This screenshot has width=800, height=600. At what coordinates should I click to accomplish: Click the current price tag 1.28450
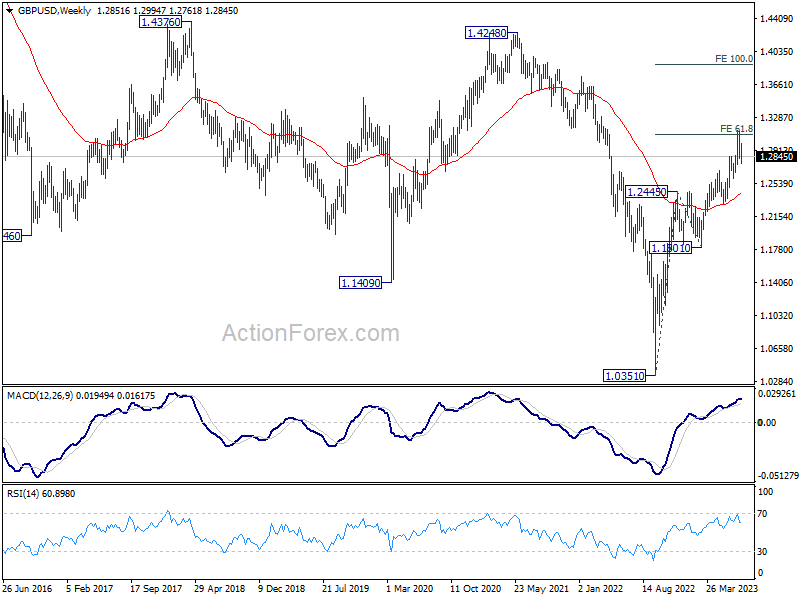777,157
